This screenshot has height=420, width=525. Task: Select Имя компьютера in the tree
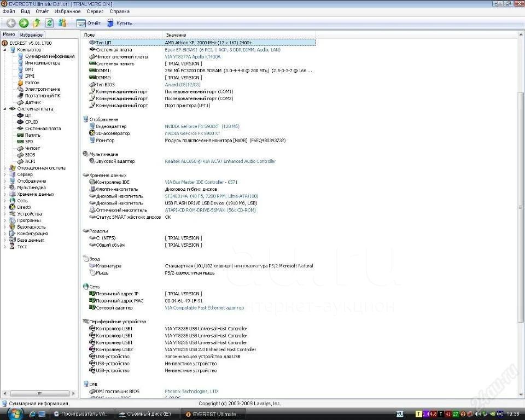pos(43,63)
